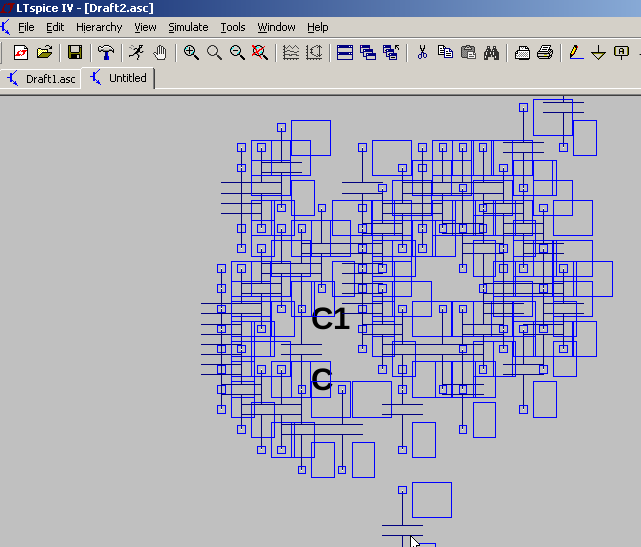Open the Window menu

tap(276, 27)
